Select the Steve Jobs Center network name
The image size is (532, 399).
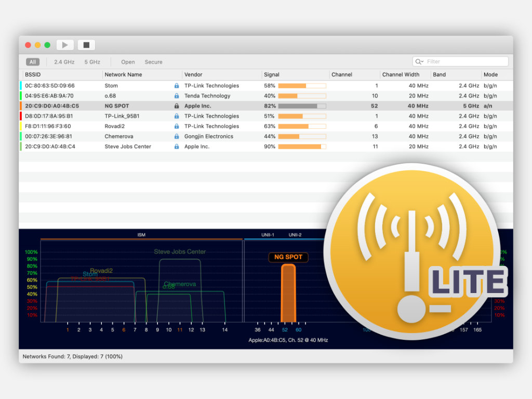(x=128, y=147)
